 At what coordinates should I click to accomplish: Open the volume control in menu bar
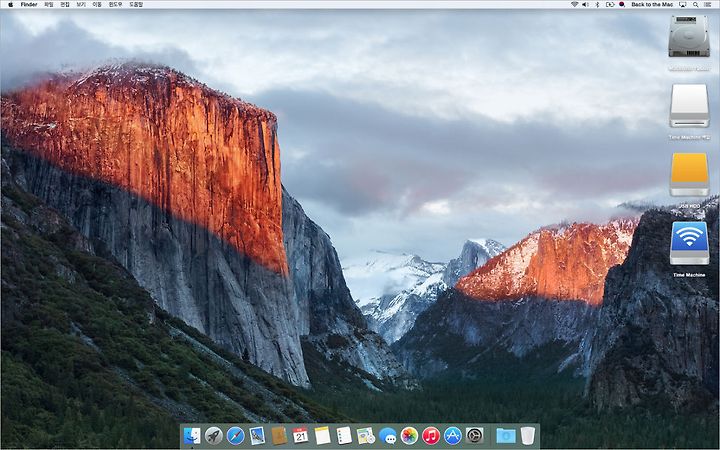point(585,4)
